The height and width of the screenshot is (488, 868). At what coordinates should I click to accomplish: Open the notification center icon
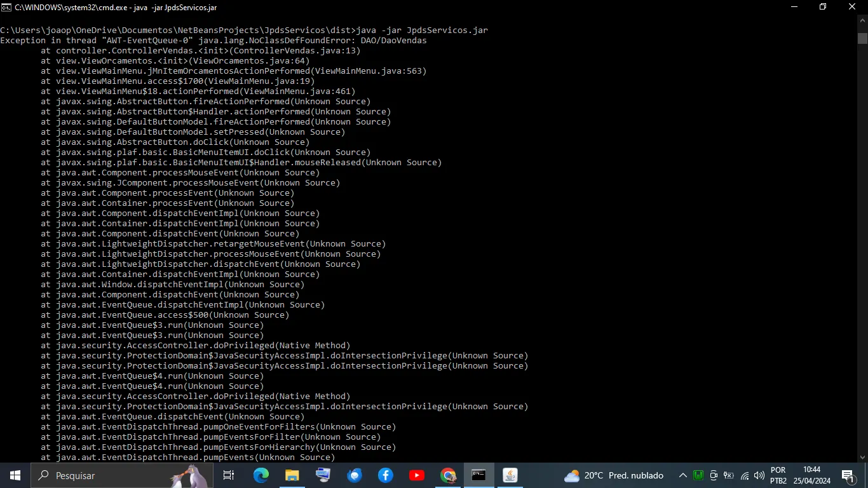point(847,475)
